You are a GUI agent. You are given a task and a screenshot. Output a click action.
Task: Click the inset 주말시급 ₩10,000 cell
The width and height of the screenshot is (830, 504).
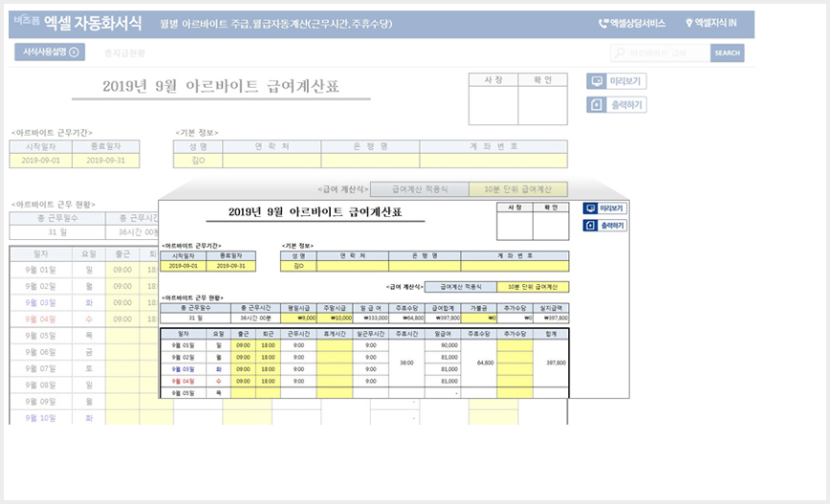(x=335, y=318)
